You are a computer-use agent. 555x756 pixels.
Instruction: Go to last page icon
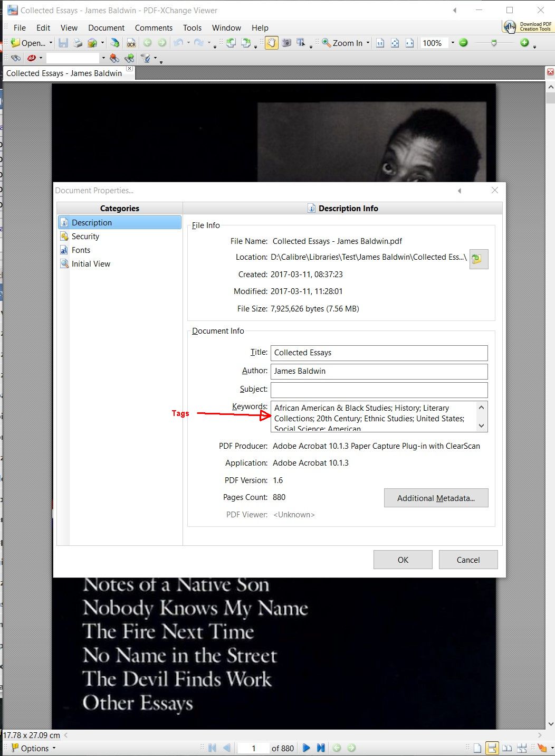321,748
